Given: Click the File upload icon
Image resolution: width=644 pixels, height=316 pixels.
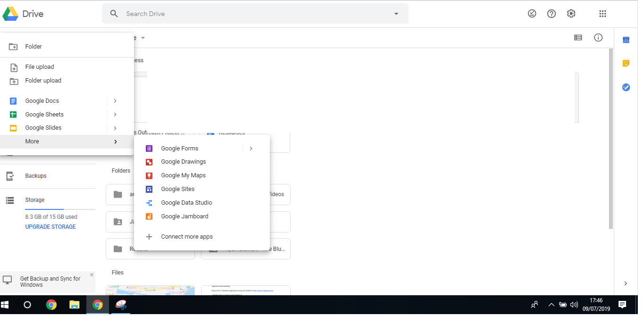Looking at the screenshot, I should pyautogui.click(x=14, y=67).
